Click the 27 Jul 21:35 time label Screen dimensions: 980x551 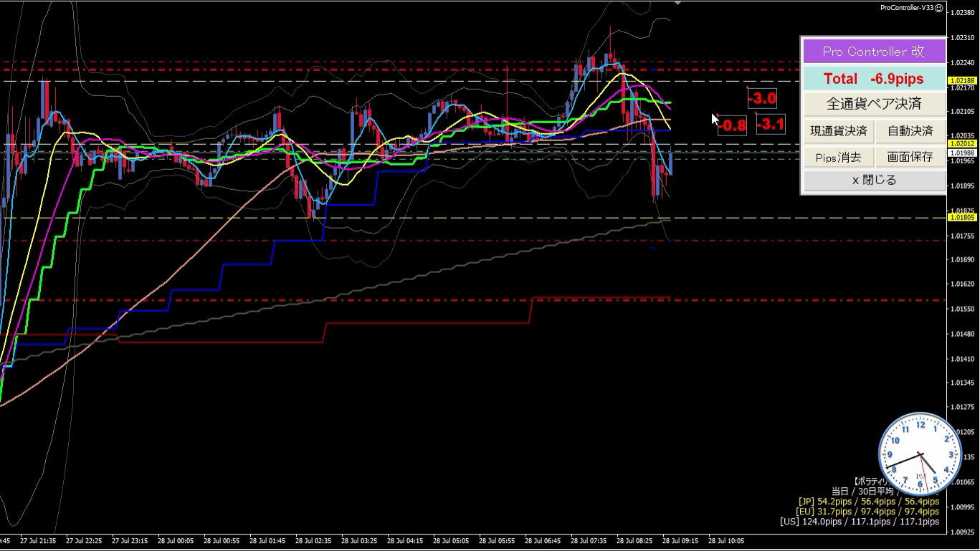pyautogui.click(x=38, y=541)
